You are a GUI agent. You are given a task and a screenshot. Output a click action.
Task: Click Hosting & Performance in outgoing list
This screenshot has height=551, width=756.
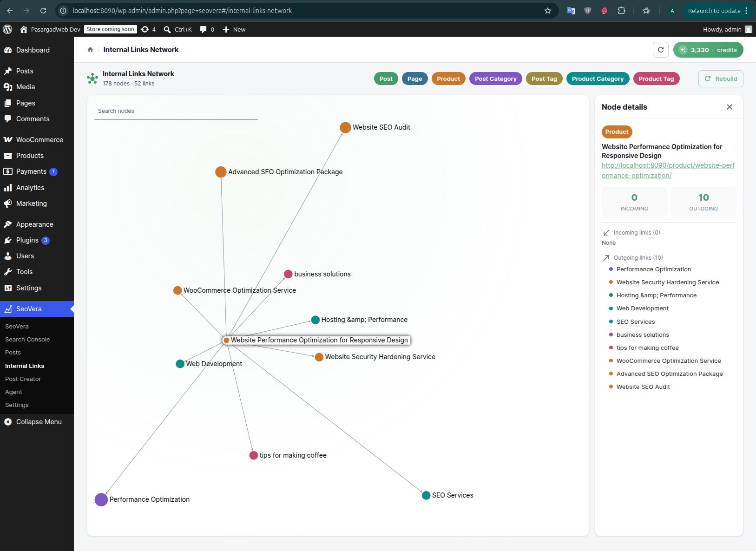pos(656,295)
